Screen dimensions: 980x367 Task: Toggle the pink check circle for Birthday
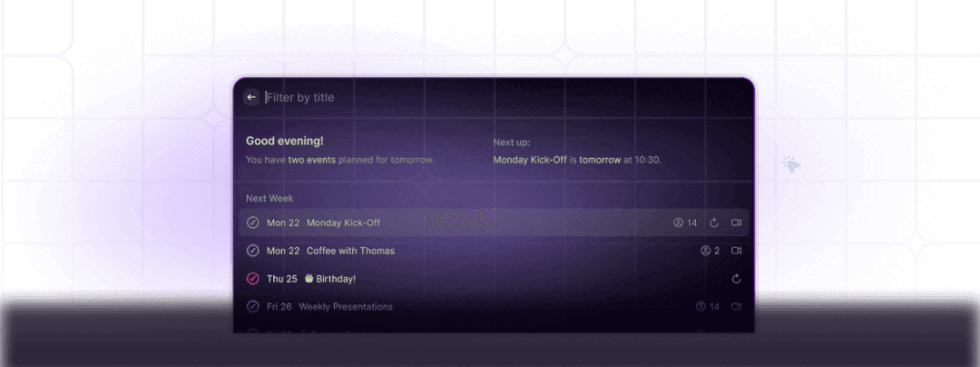coord(253,279)
